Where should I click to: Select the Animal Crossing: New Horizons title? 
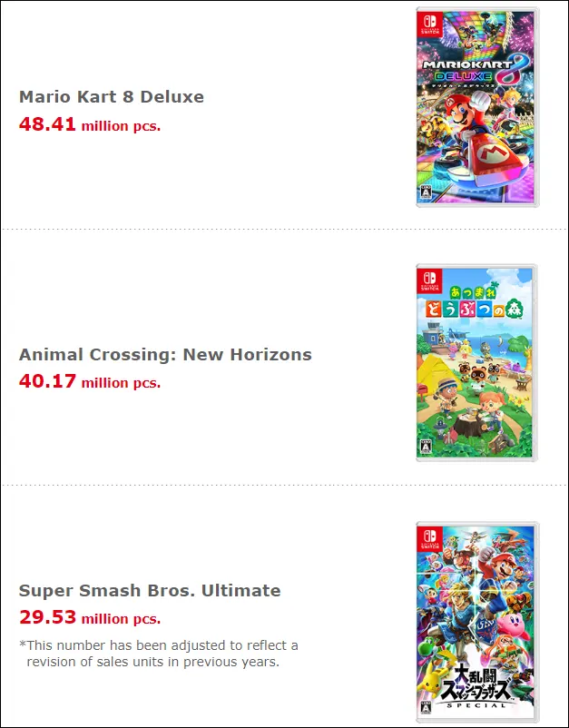(165, 355)
